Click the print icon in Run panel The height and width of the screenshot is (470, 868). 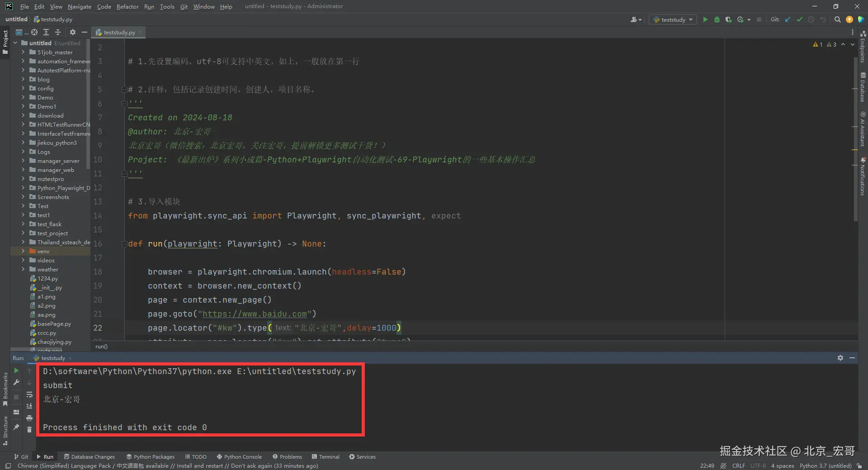(x=29, y=418)
